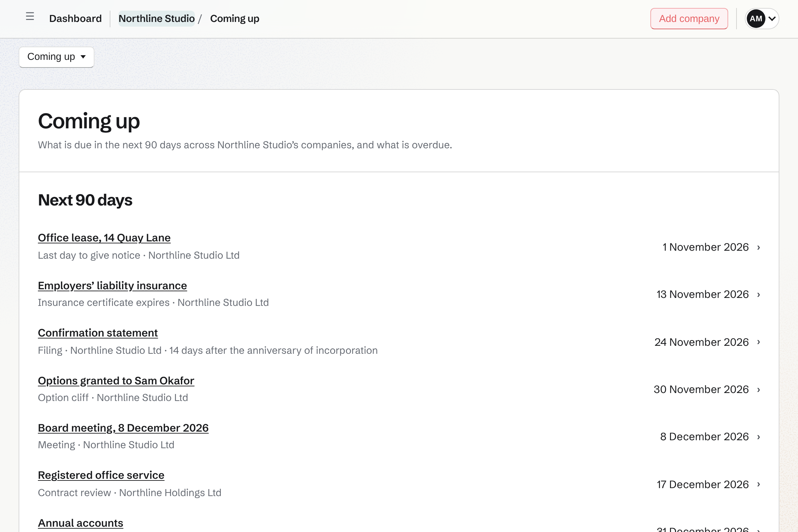Go to Dashboard in the top bar
Image resolution: width=798 pixels, height=532 pixels.
click(x=75, y=19)
